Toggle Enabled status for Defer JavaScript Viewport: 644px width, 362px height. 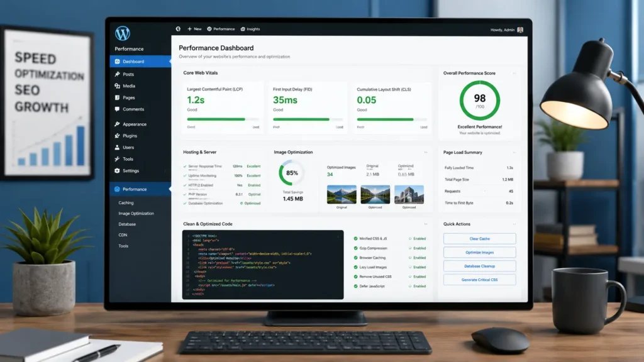[x=418, y=286]
